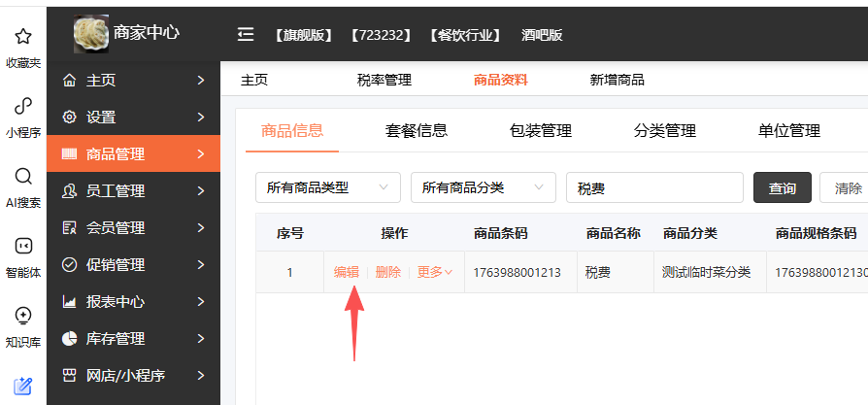Click the 查询 search button

coord(782,188)
